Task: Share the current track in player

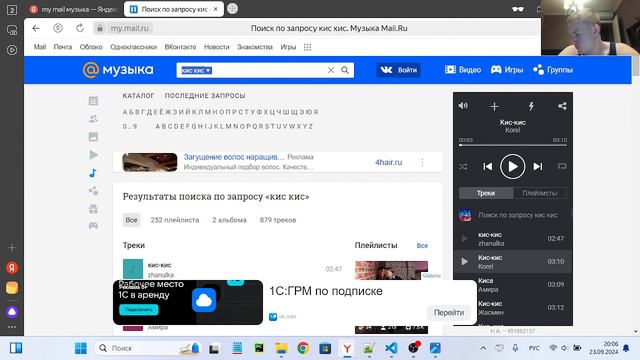Action: pos(562,106)
